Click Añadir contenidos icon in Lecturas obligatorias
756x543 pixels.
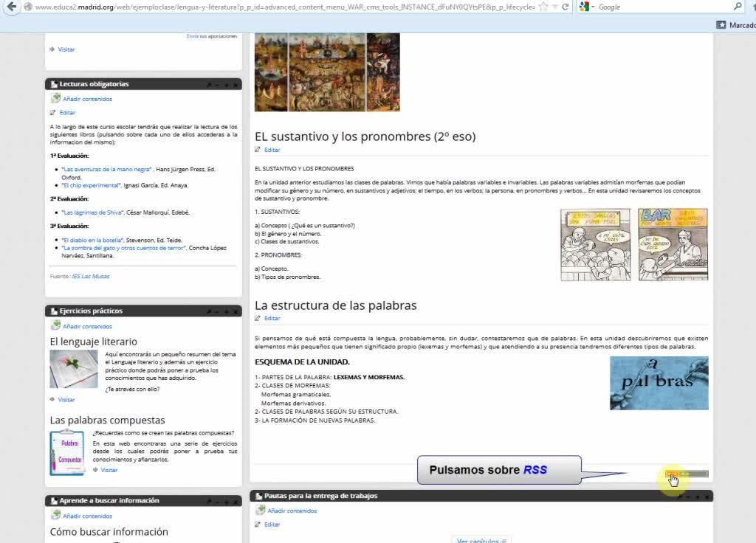55,98
